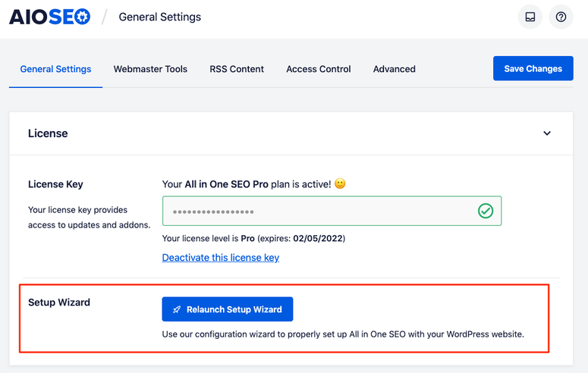Click 'Your All in One SEO Pro plan is active!'
The height and width of the screenshot is (373, 588).
[x=247, y=184]
